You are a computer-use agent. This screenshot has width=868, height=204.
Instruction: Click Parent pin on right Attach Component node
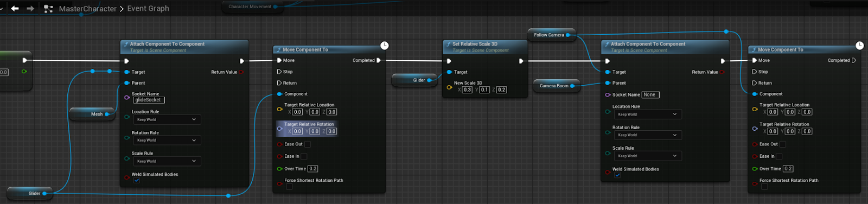tap(608, 83)
